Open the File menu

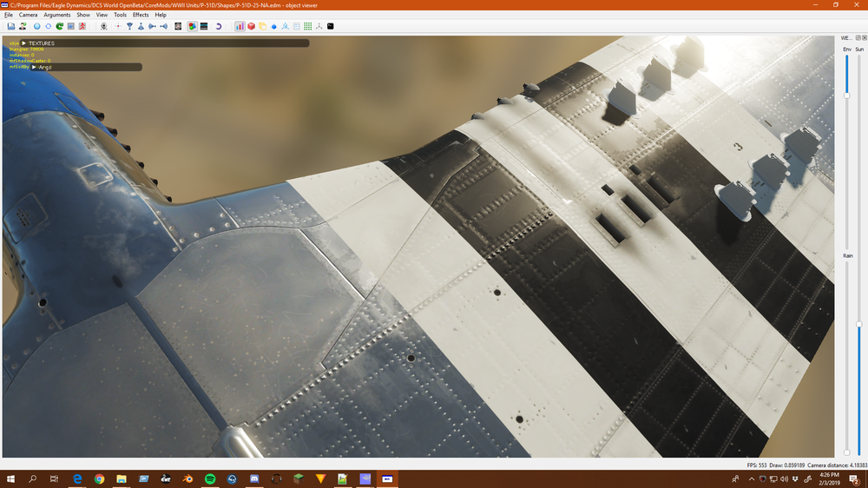point(9,15)
